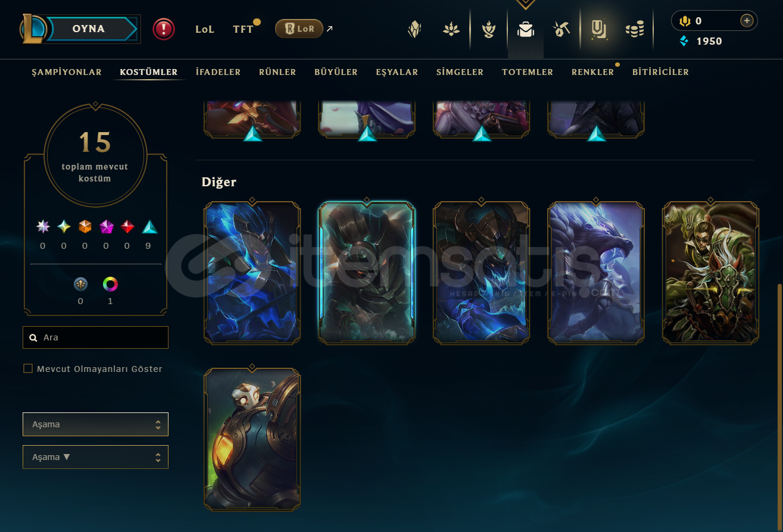This screenshot has height=532, width=783.
Task: Select the bottom-row Blitzcrank-style armored robot skin
Action: (x=252, y=440)
